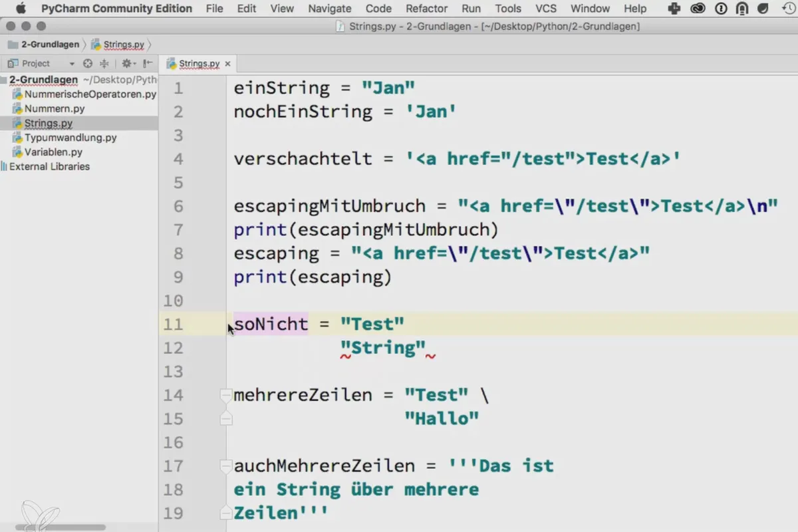The image size is (798, 532).
Task: Click line number 1 in the gutter
Action: [178, 88]
